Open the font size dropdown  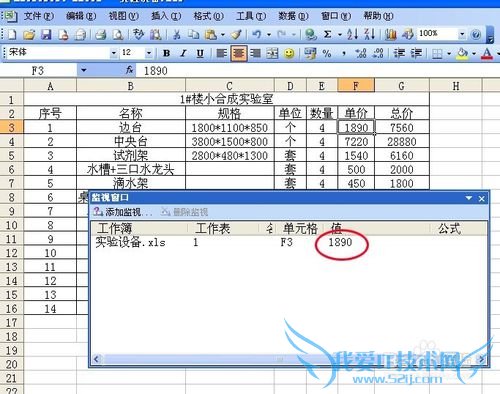point(149,53)
